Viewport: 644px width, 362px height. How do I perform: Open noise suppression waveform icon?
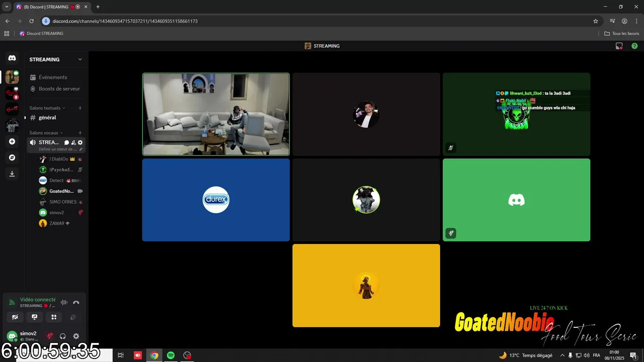[x=64, y=302]
